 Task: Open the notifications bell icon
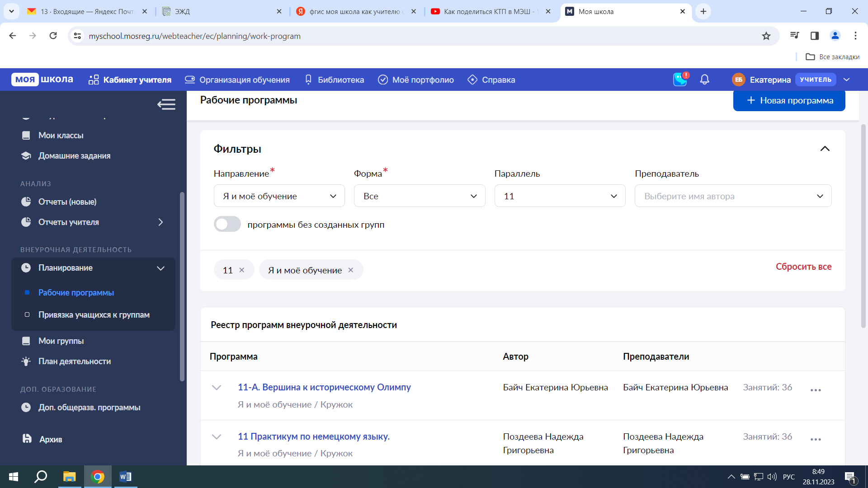pos(704,80)
